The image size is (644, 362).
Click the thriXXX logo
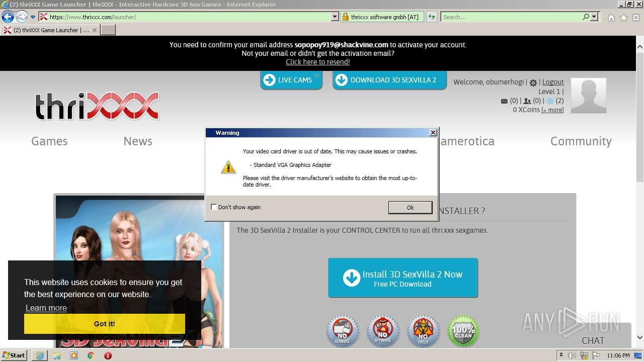pos(97,106)
